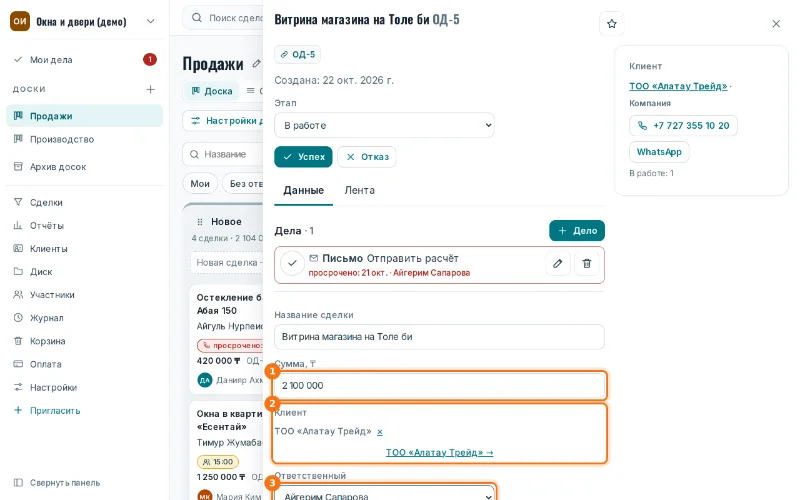
Task: Select the Доска view tab
Action: 211,91
